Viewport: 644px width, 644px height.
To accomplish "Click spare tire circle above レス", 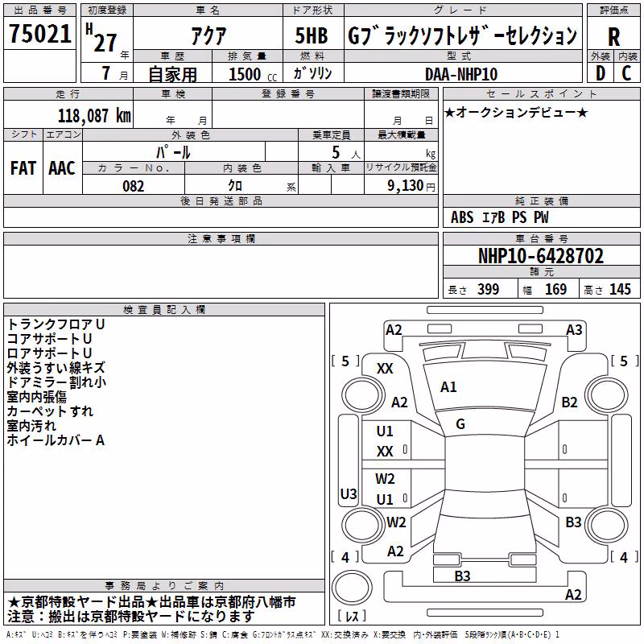I will coord(352,588).
